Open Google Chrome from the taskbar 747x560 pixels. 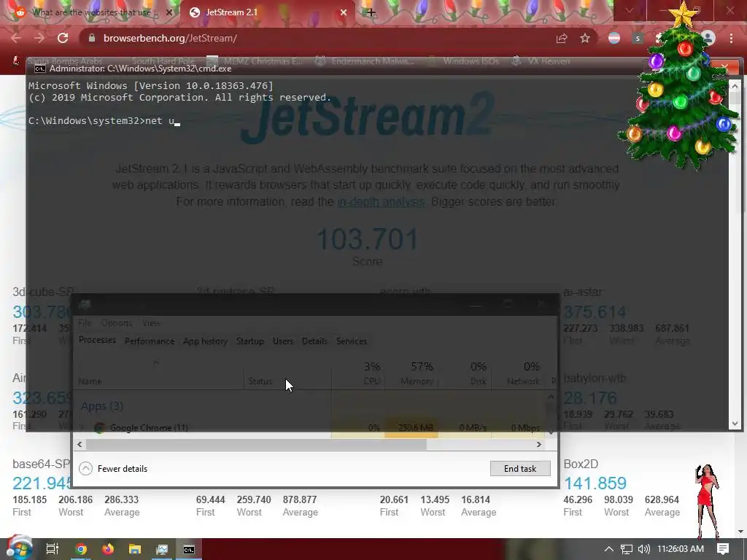click(x=81, y=549)
